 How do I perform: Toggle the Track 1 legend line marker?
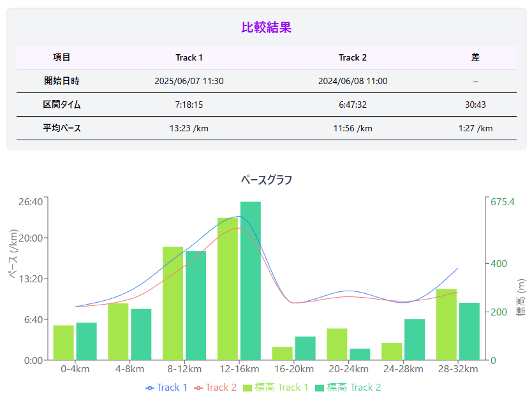pyautogui.click(x=150, y=388)
